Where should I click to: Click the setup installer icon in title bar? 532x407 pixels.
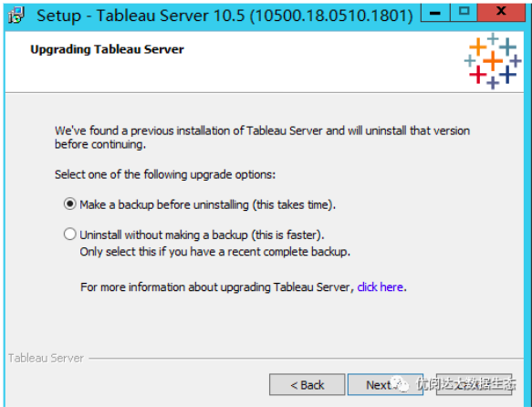(x=16, y=16)
